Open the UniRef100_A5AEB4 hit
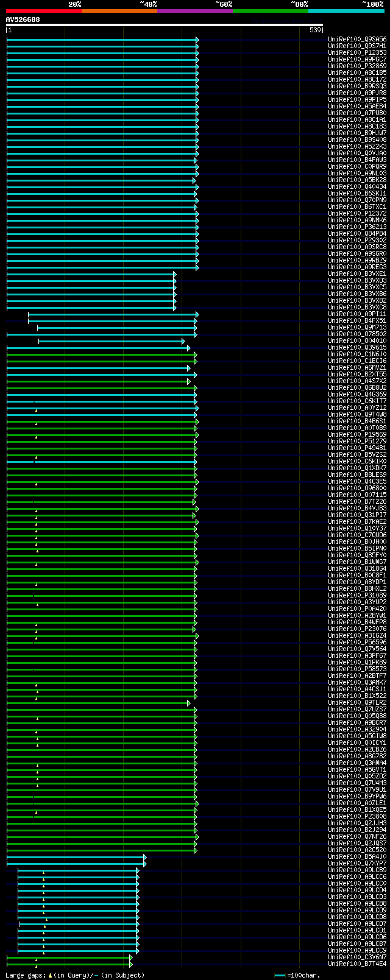Viewport: 390px width, 980px height. pyautogui.click(x=357, y=107)
